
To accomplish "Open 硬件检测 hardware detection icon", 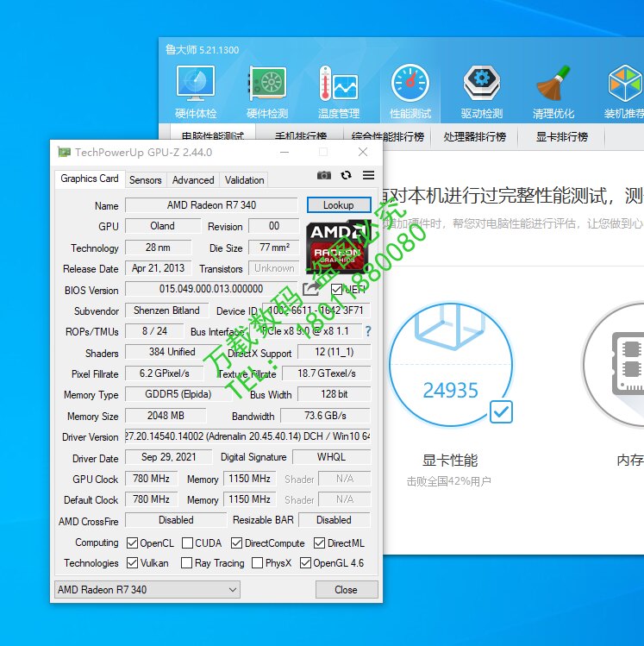I will tap(267, 92).
